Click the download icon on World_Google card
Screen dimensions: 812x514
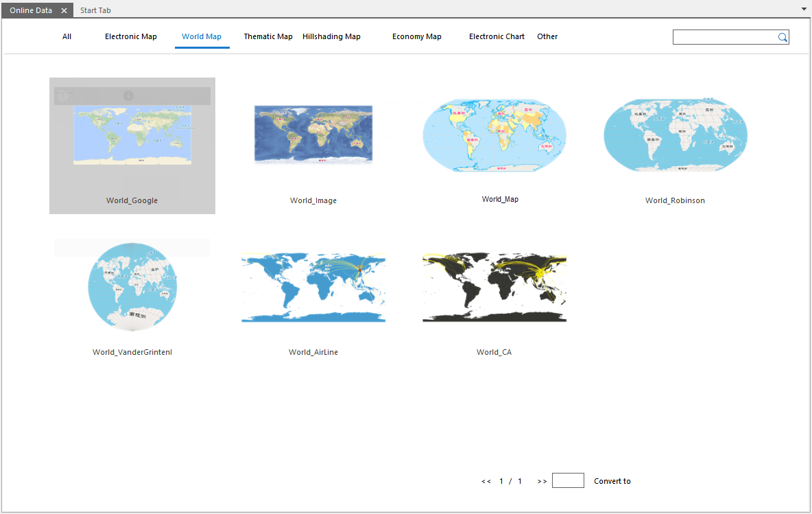[x=128, y=96]
